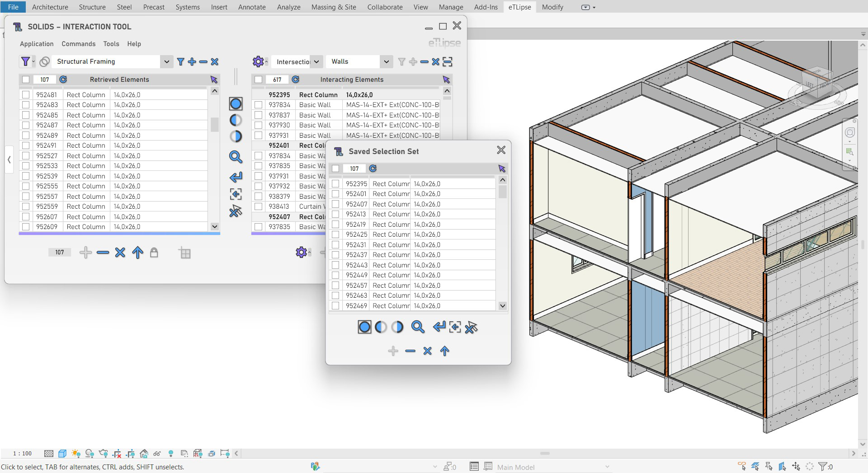Click the settings gear beside Intersection dropdown
This screenshot has width=868, height=473.
[258, 61]
